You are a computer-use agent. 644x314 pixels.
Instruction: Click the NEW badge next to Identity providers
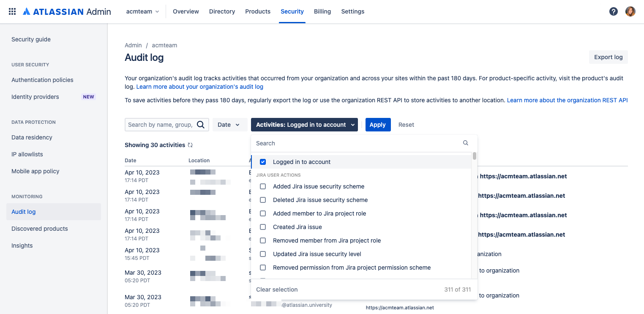coord(88,96)
